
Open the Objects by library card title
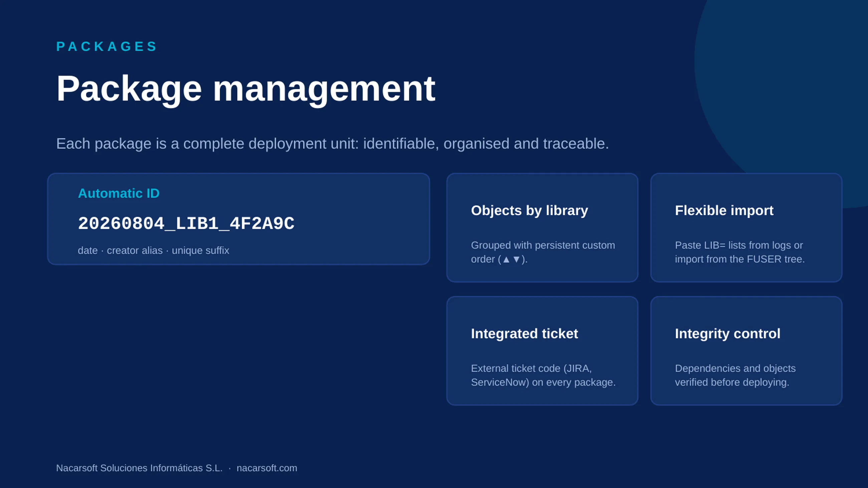(529, 211)
